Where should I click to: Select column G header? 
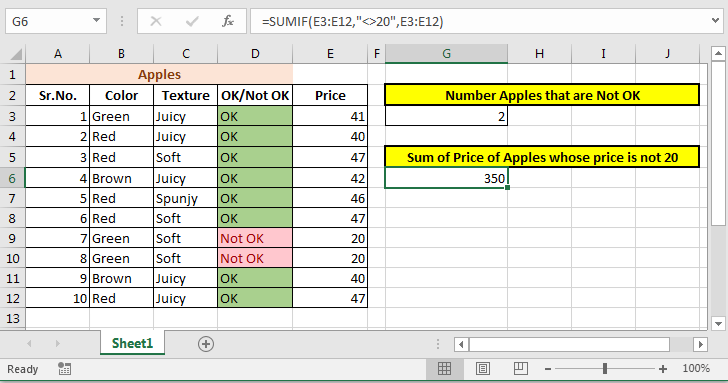[x=446, y=54]
